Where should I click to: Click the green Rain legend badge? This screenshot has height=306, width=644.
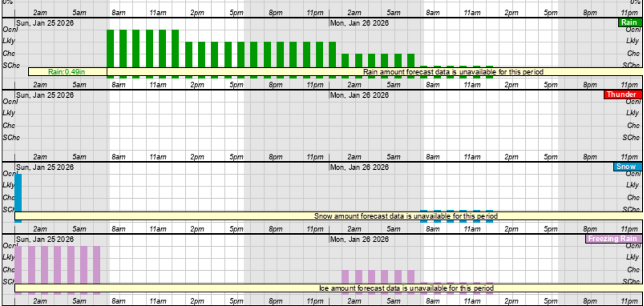point(629,22)
